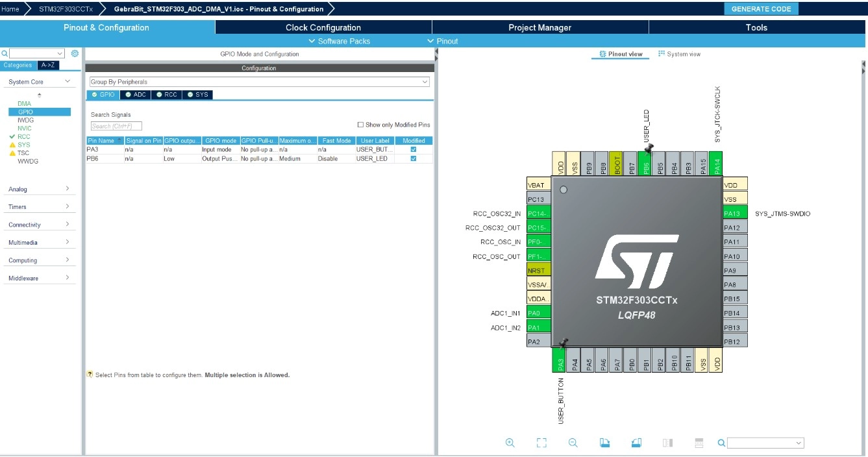This screenshot has width=868, height=457.
Task: Collapse the System Core category
Action: [68, 82]
